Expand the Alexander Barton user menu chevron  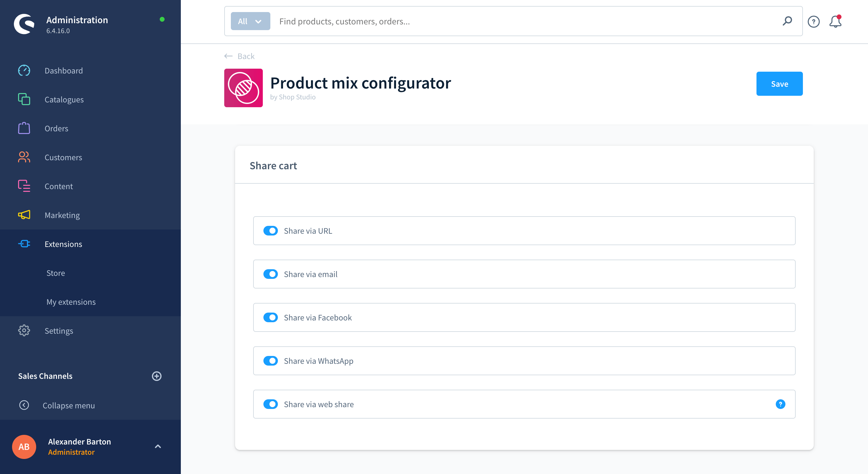coord(158,446)
